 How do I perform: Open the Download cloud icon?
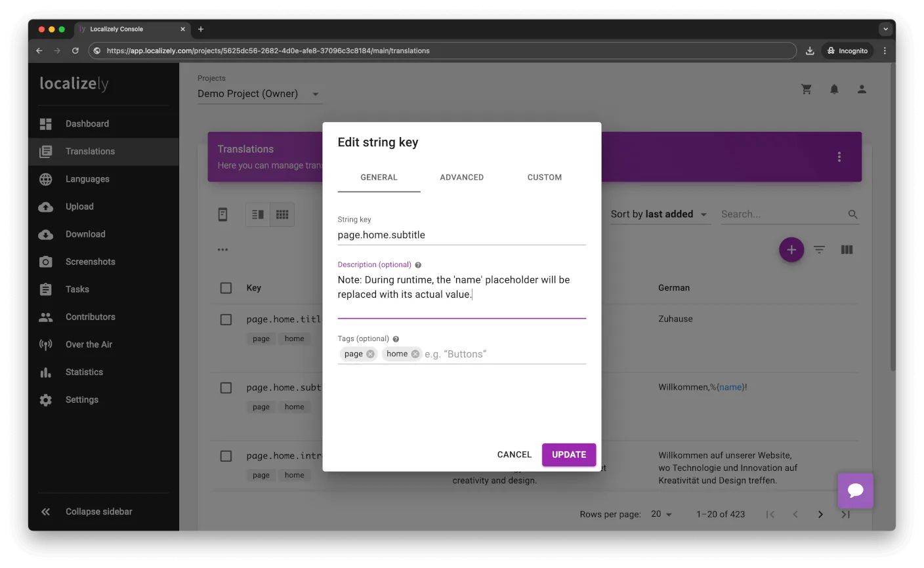[45, 234]
